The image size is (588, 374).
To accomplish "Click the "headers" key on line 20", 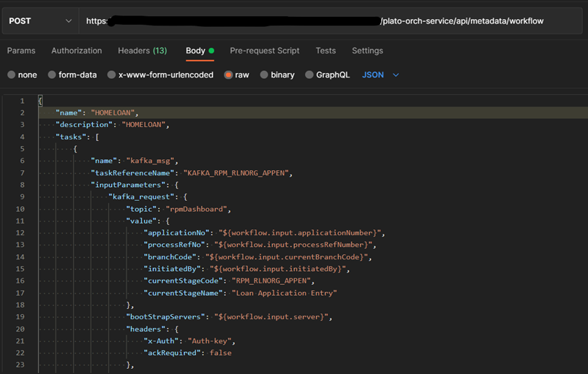I will coord(146,329).
